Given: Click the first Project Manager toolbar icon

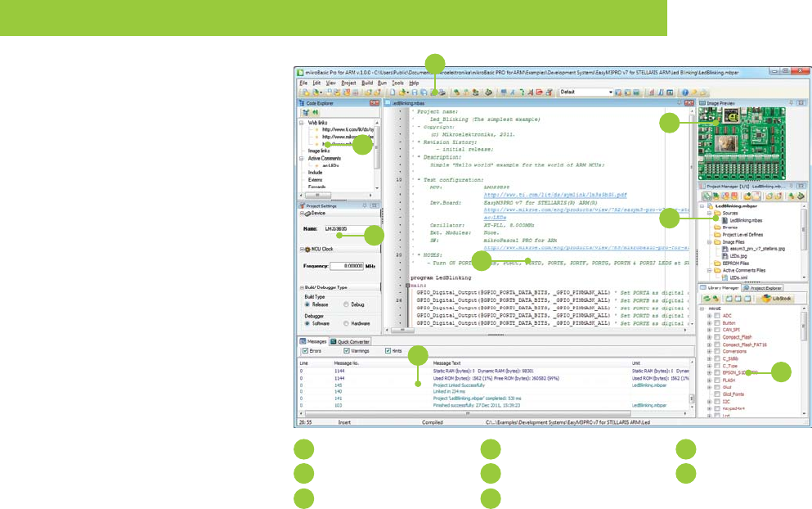Looking at the screenshot, I should (x=707, y=196).
